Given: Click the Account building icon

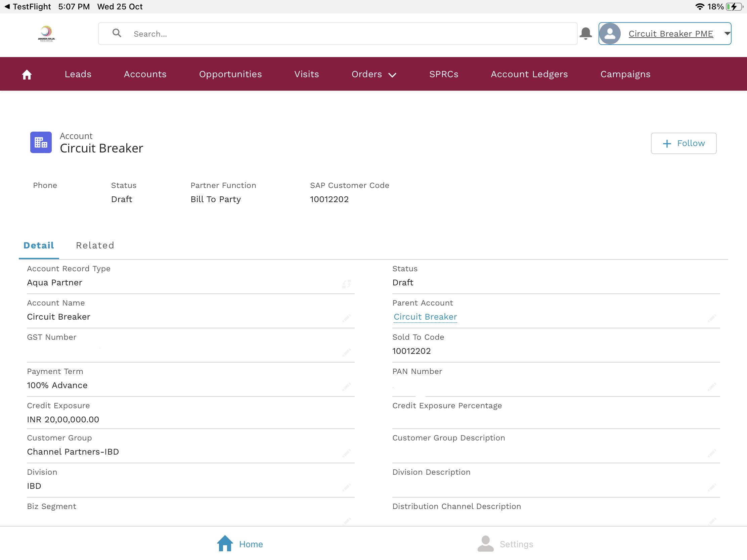Looking at the screenshot, I should click(41, 142).
